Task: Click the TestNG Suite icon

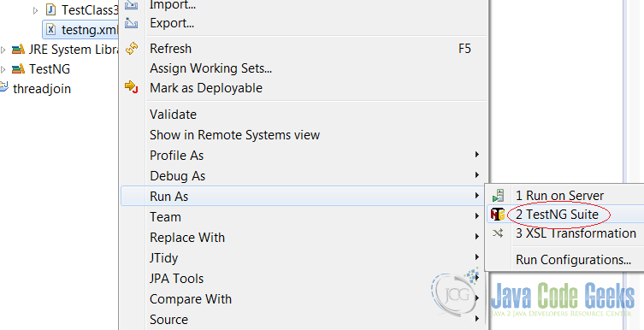Action: pos(498,215)
